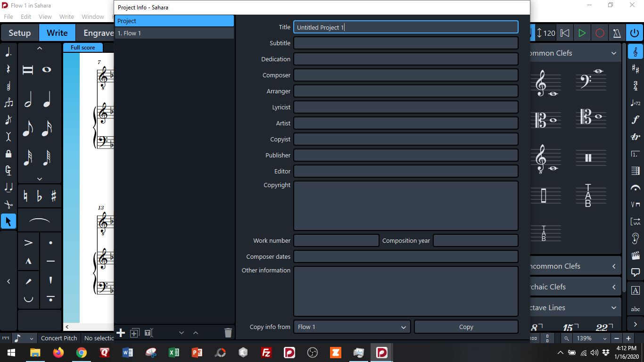Select the accent articulation
The width and height of the screenshot is (644, 362).
pyautogui.click(x=28, y=243)
